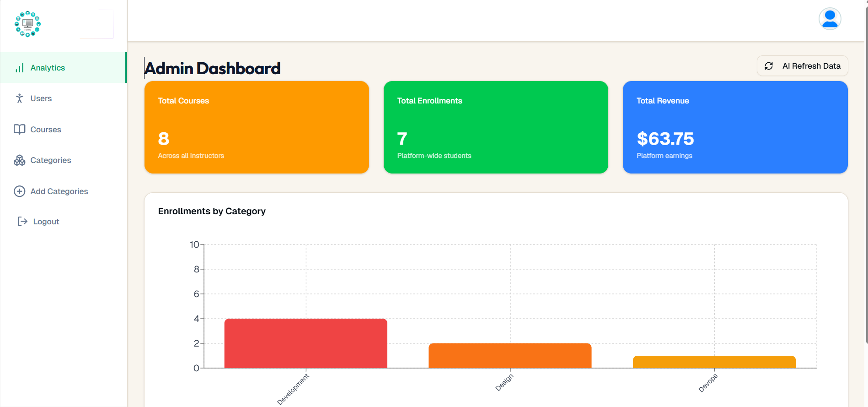The image size is (868, 407).
Task: Click the Platform earnings caption
Action: click(x=664, y=156)
